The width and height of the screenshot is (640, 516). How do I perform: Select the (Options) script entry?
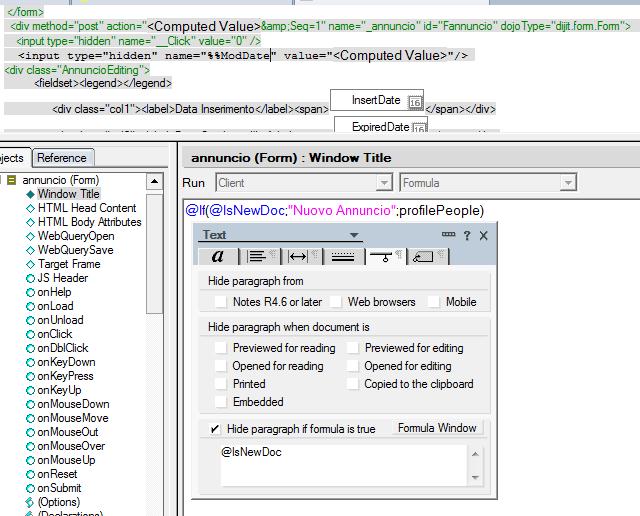[59, 502]
